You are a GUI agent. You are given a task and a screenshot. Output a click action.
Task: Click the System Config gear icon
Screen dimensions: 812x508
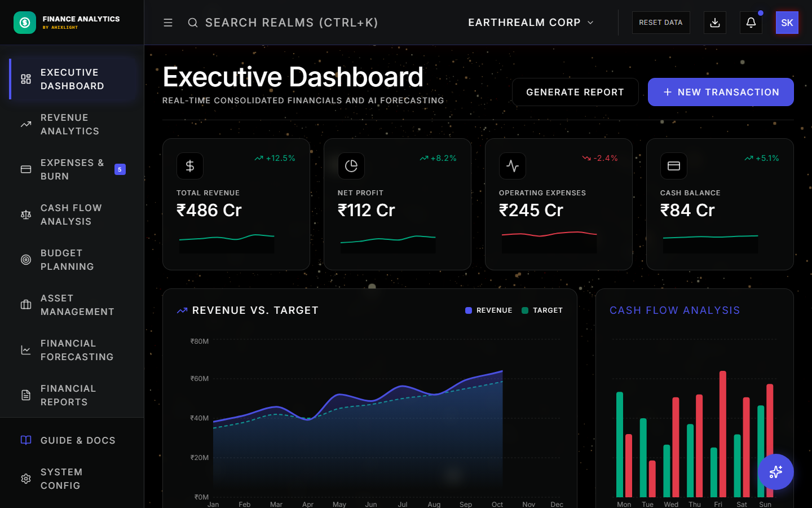[26, 479]
